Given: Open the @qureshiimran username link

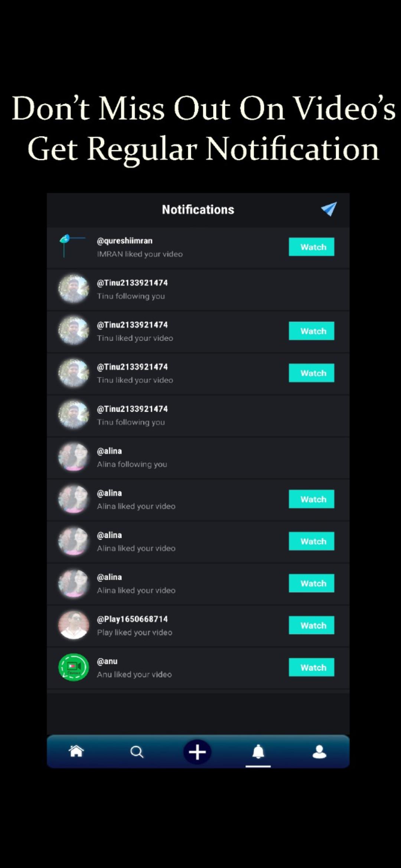Looking at the screenshot, I should (125, 241).
